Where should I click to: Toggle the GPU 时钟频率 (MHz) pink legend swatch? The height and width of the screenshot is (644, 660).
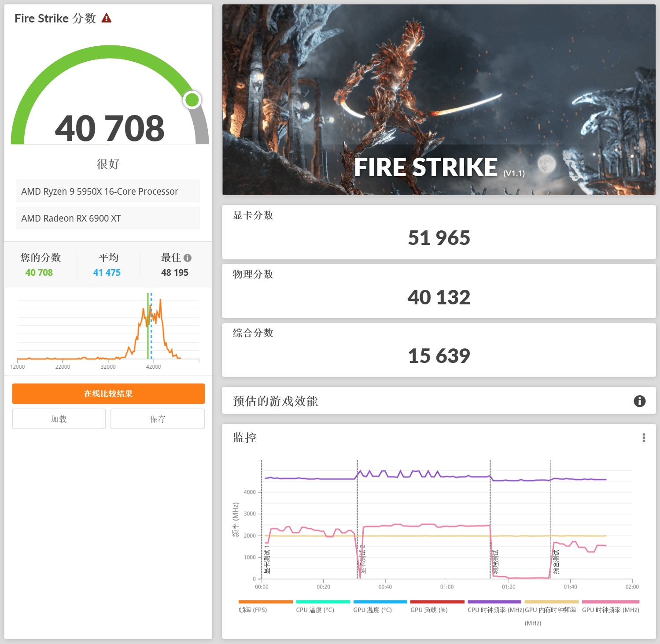click(611, 602)
